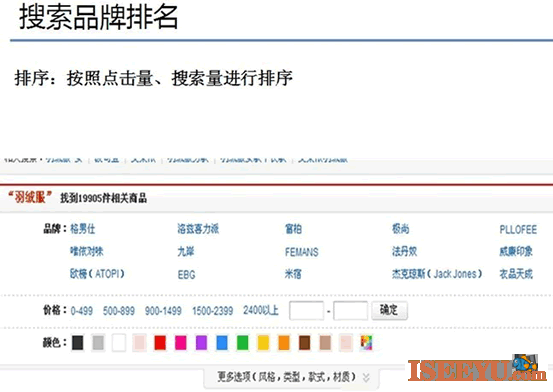Select brand 杰克琼斯 (Jack Jones)
Screen dimensions: 553x392
(x=437, y=274)
